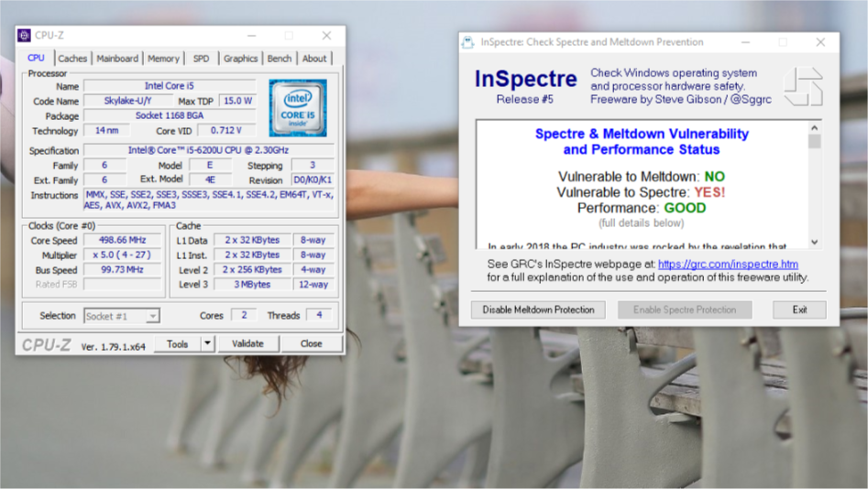Open the About tab in CPU-Z

tap(314, 59)
